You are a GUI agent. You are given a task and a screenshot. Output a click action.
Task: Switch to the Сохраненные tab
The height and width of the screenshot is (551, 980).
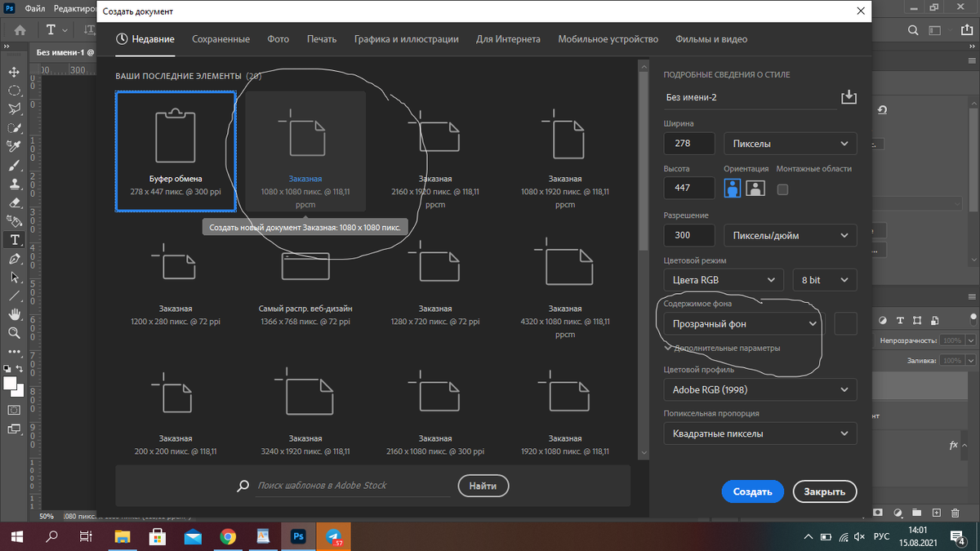[220, 39]
